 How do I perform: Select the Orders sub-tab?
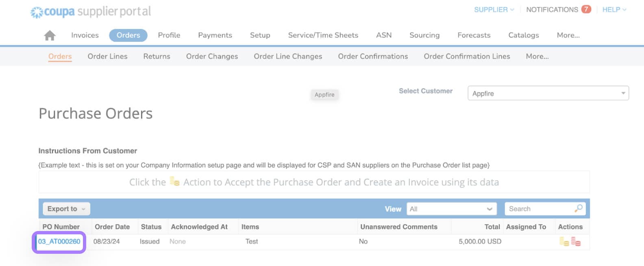pos(60,57)
